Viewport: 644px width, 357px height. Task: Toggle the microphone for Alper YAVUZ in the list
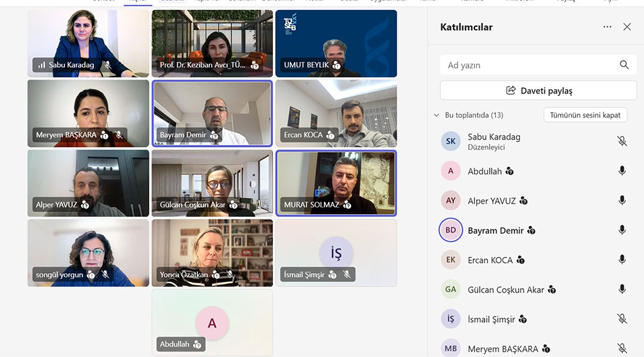pos(622,201)
